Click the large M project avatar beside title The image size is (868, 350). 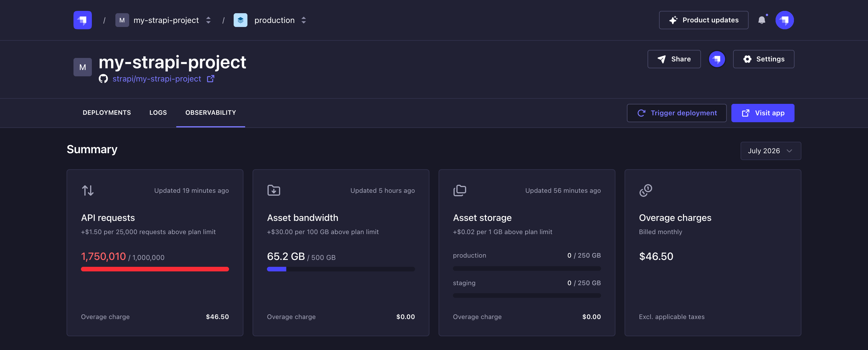(83, 67)
